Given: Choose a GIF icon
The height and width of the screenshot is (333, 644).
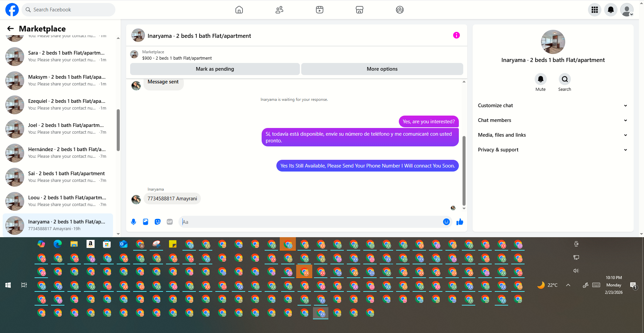Looking at the screenshot, I should (170, 222).
